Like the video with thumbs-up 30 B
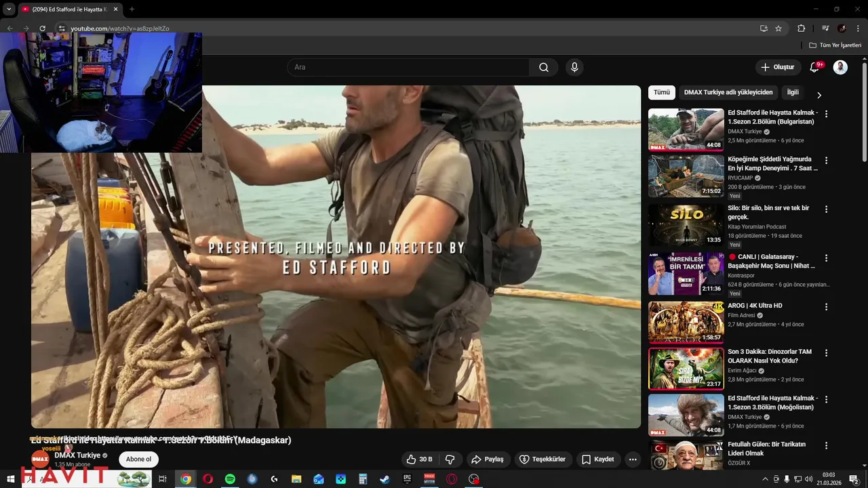This screenshot has height=488, width=868. [420, 459]
